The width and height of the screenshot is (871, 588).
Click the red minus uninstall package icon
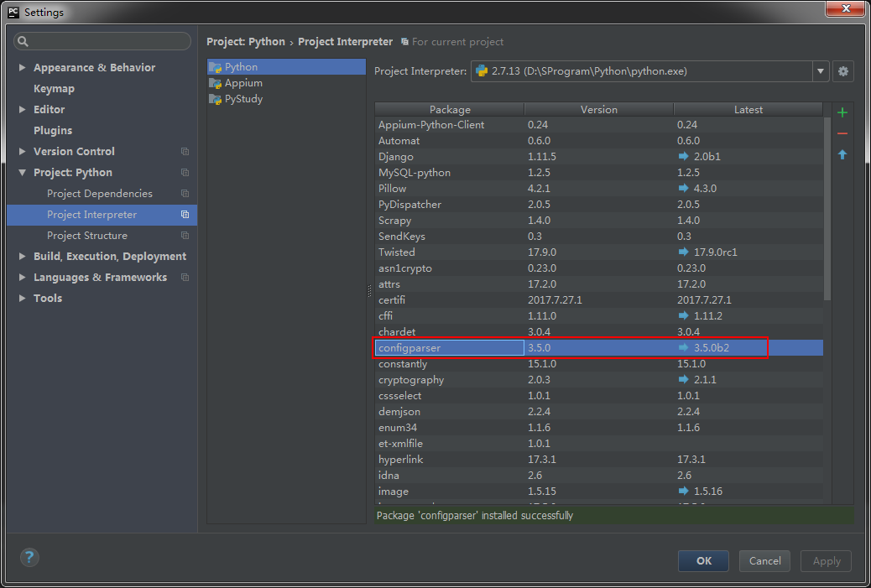[842, 133]
